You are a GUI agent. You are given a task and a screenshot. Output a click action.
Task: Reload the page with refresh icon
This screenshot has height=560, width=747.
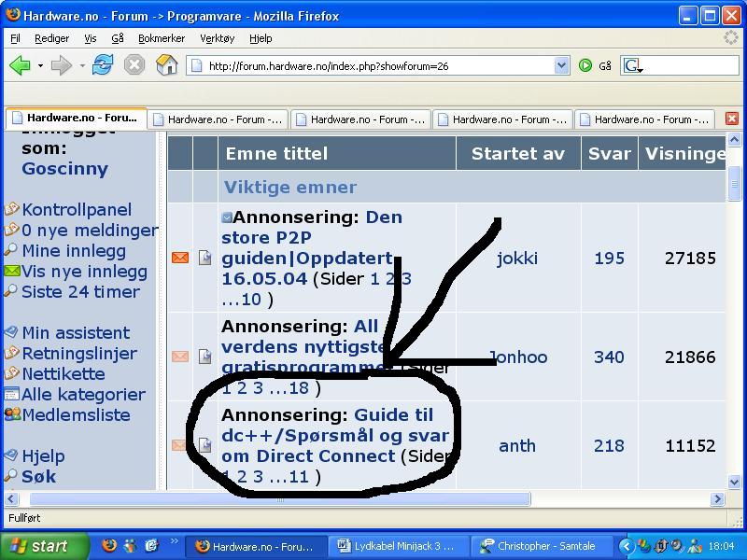pos(103,64)
